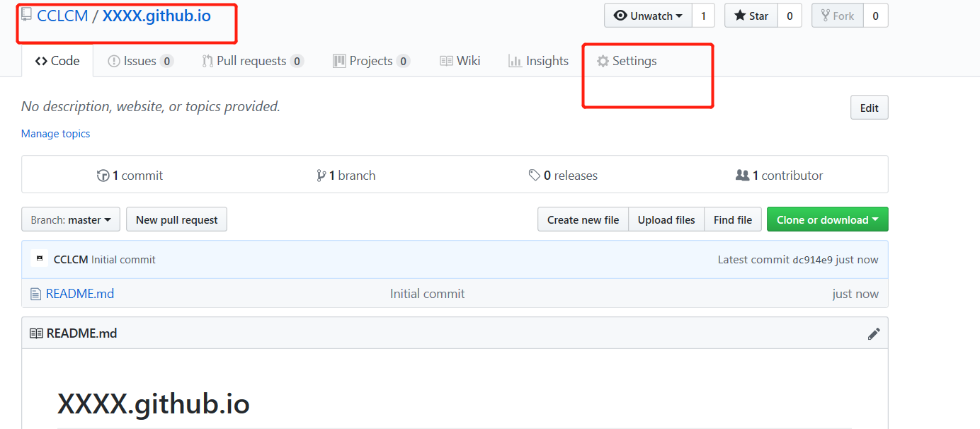Click the Edit description button
Screen dimensions: 980x429
click(870, 108)
